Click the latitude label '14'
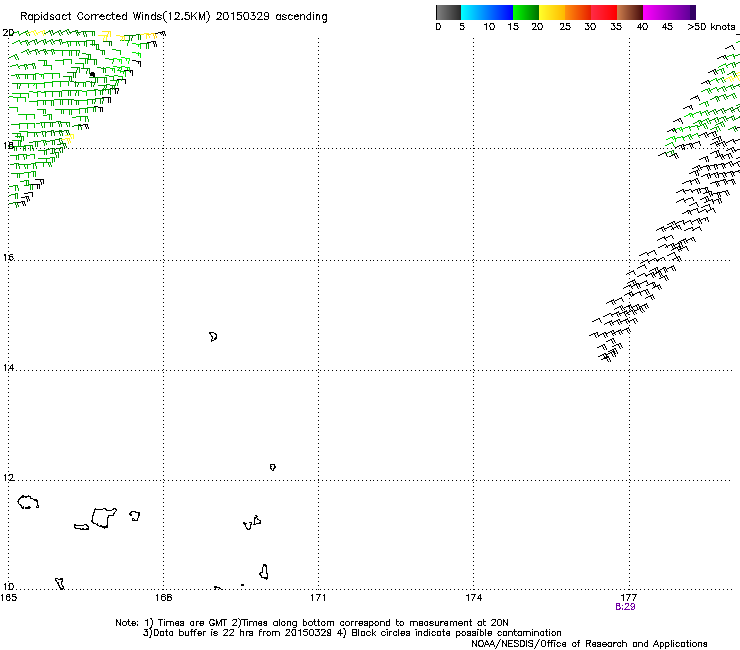The height and width of the screenshot is (650, 740). coord(8,367)
